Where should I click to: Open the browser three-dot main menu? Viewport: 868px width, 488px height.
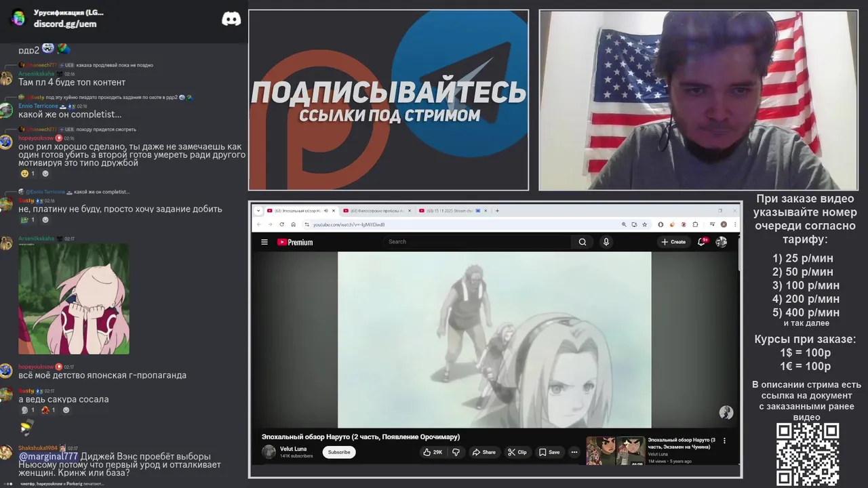(735, 224)
